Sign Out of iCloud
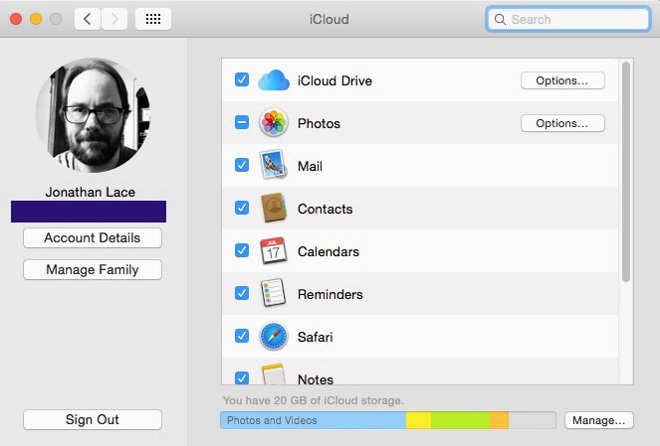The height and width of the screenshot is (446, 660). coord(92,419)
